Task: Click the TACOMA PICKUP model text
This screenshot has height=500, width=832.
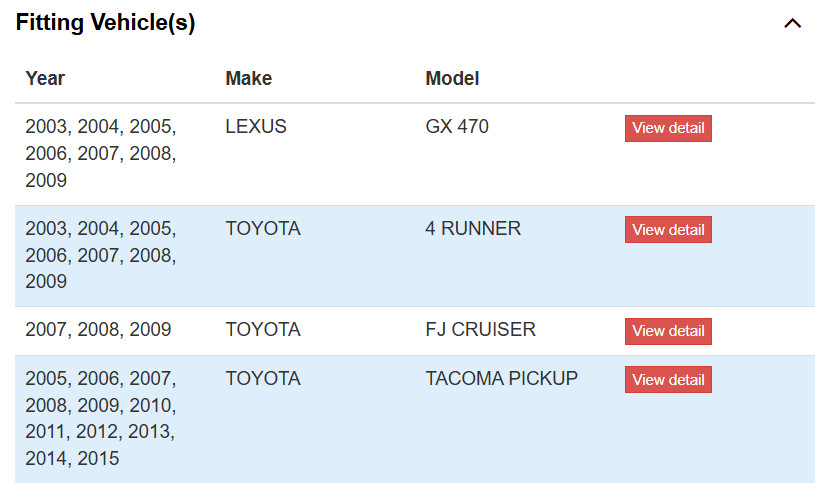Action: (501, 378)
